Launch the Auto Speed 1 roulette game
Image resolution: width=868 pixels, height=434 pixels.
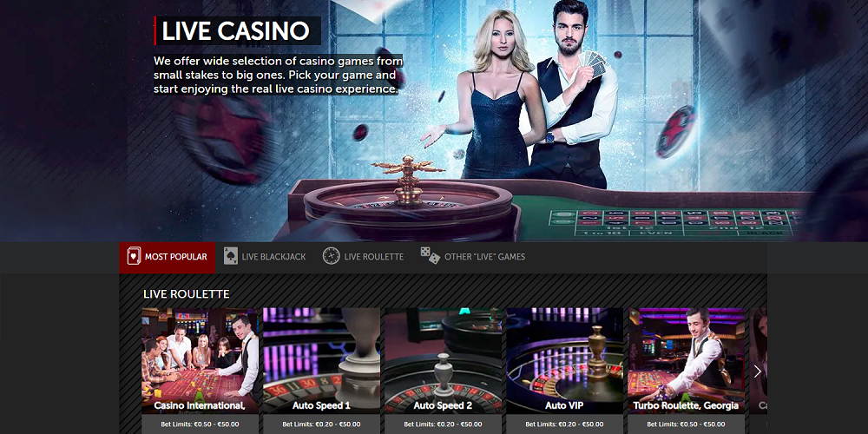click(x=322, y=361)
